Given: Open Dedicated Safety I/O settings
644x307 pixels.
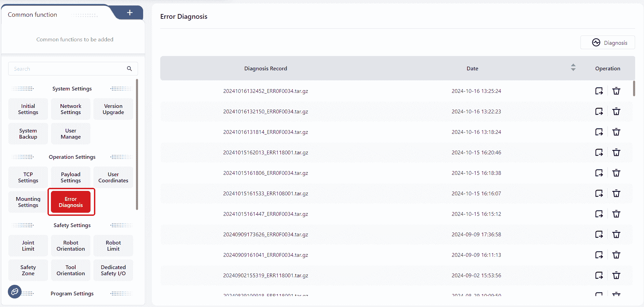Looking at the screenshot, I should point(113,270).
